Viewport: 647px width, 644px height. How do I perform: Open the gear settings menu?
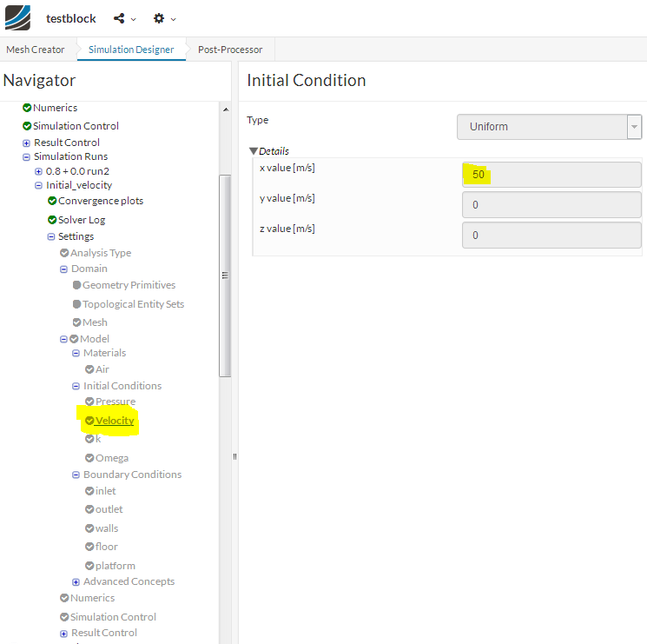(159, 18)
